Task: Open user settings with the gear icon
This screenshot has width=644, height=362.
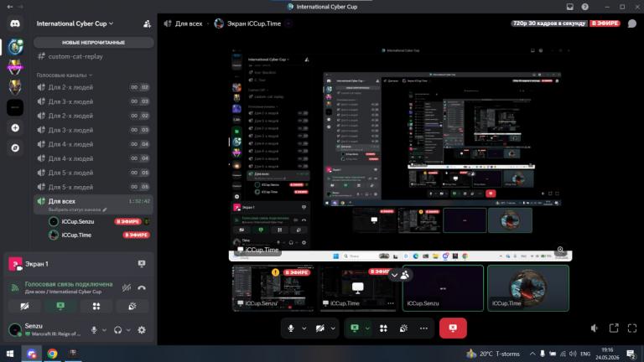Action: pyautogui.click(x=142, y=330)
